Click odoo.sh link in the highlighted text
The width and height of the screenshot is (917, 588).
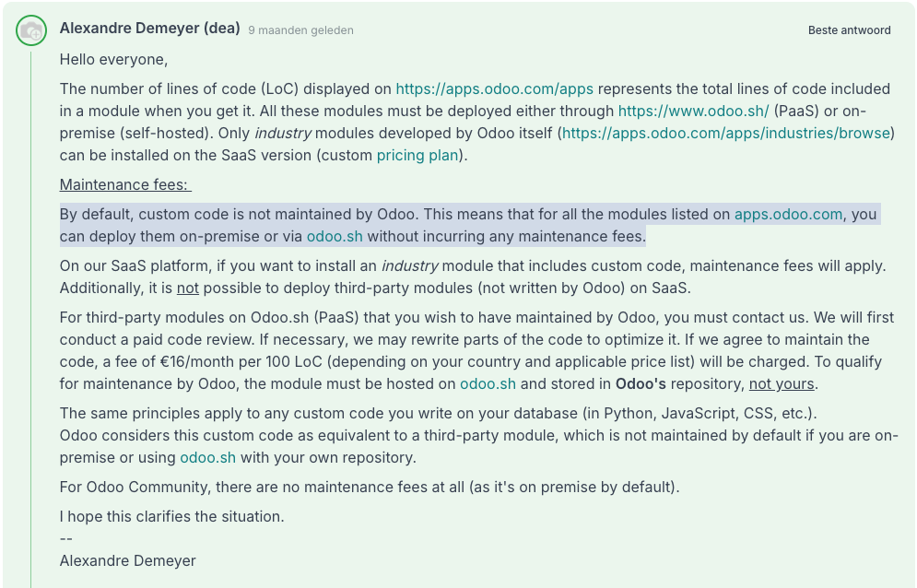click(335, 237)
